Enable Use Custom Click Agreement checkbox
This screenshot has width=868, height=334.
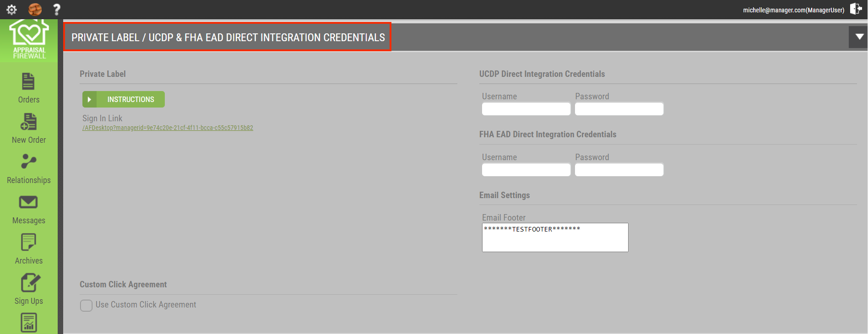click(86, 305)
